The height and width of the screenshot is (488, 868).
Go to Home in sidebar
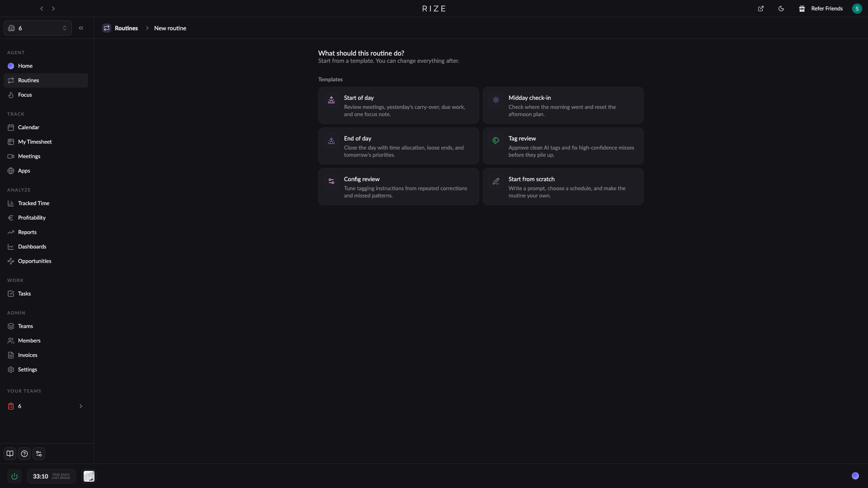[46, 66]
